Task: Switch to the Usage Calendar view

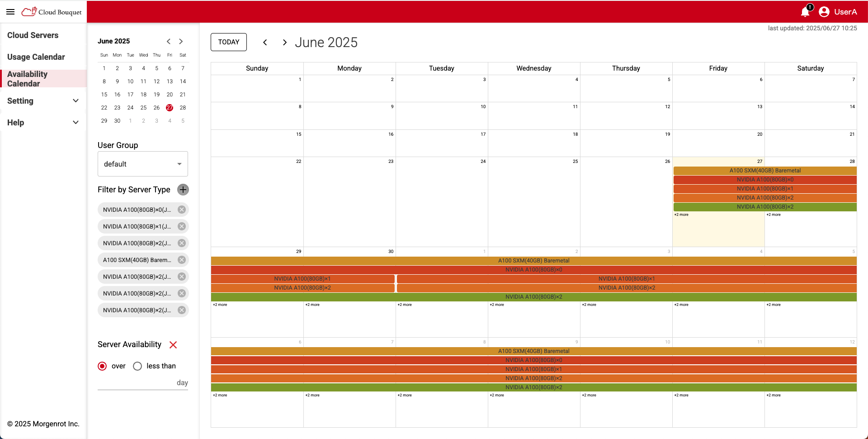Action: tap(36, 57)
